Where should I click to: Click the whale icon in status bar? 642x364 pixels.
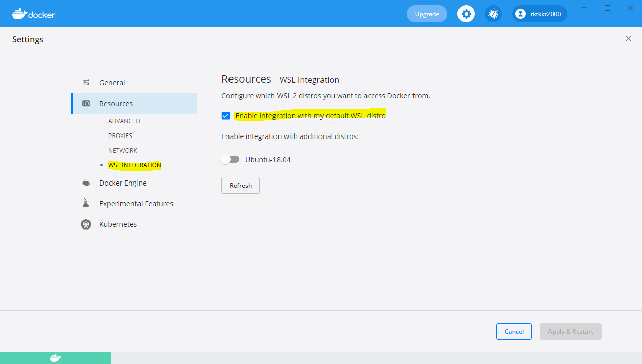pos(56,358)
